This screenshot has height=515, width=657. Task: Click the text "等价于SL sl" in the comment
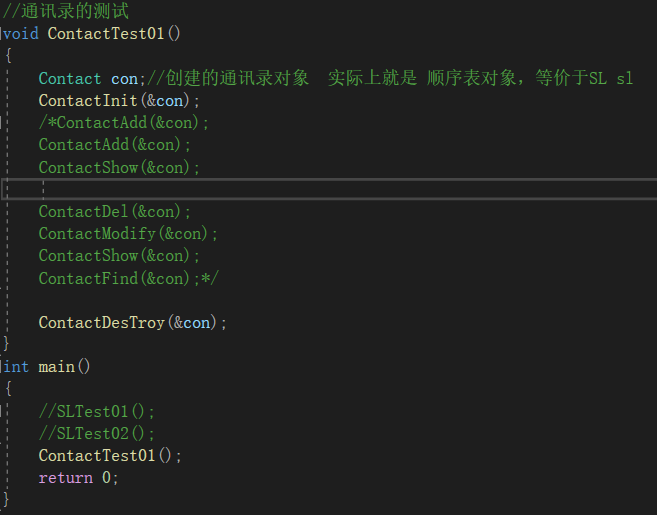tap(584, 78)
